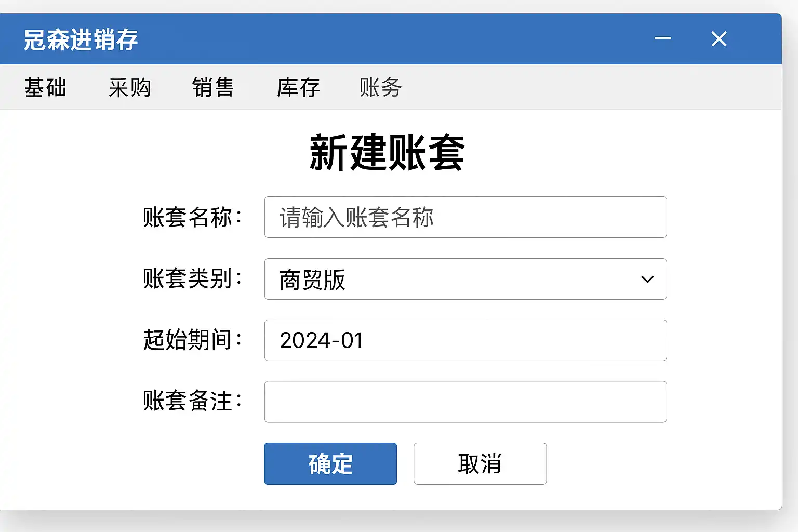Minimize the 尼森进销存 window
This screenshot has width=798, height=532.
pos(662,38)
